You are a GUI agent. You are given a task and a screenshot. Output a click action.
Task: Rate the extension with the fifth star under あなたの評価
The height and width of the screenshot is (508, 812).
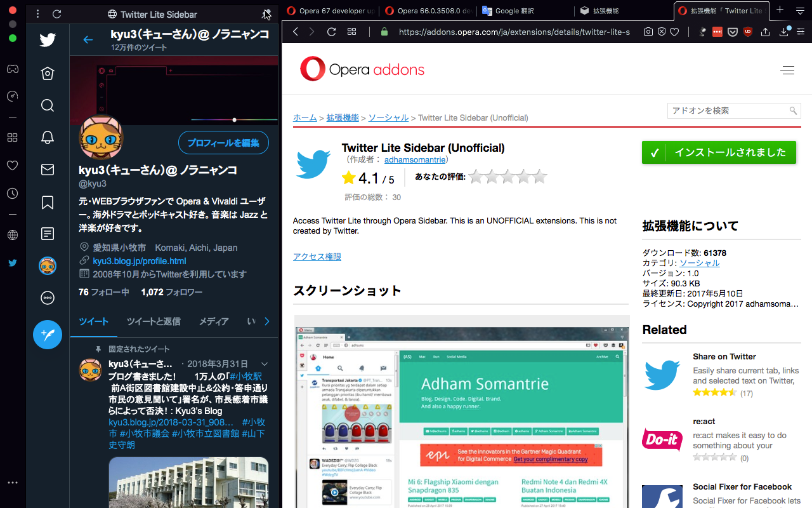(x=539, y=177)
